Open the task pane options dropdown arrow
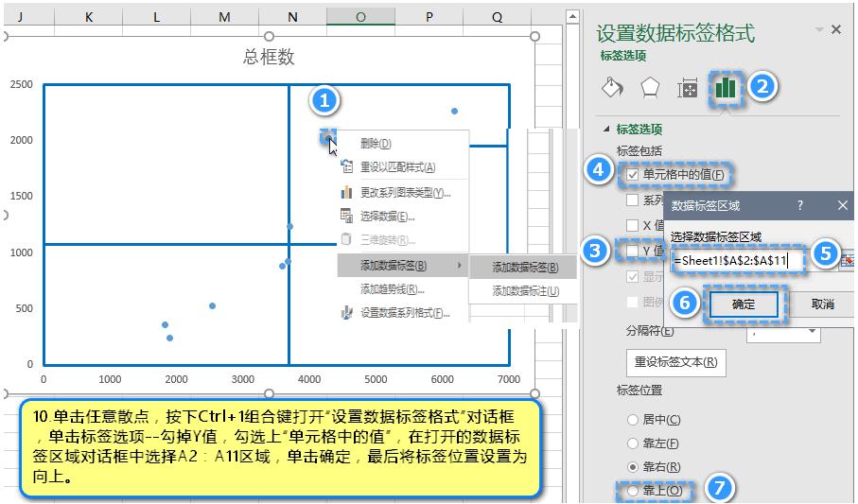The height and width of the screenshot is (504, 858). (817, 31)
